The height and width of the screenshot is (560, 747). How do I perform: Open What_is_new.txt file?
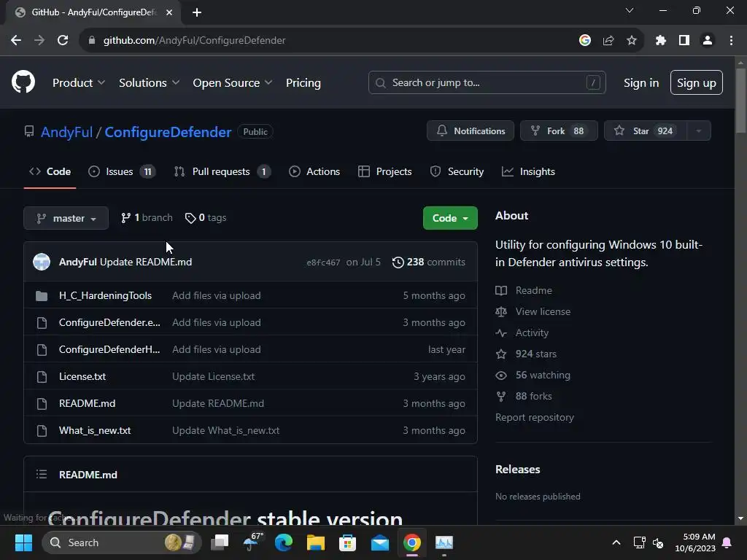coord(95,430)
